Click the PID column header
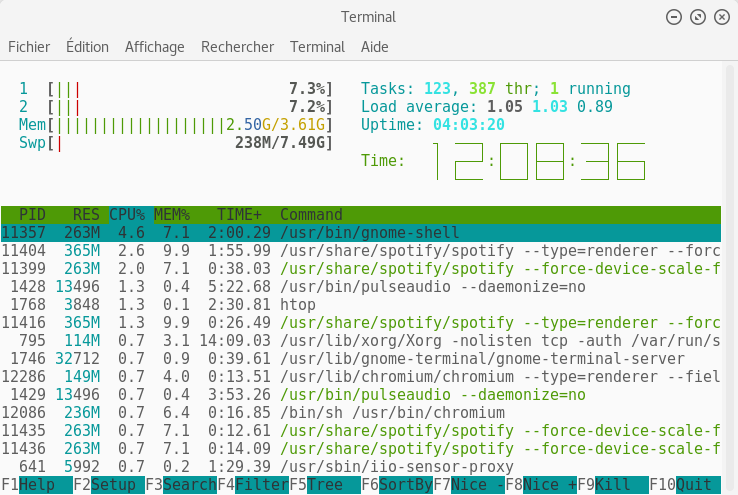738x495 pixels. pyautogui.click(x=32, y=215)
